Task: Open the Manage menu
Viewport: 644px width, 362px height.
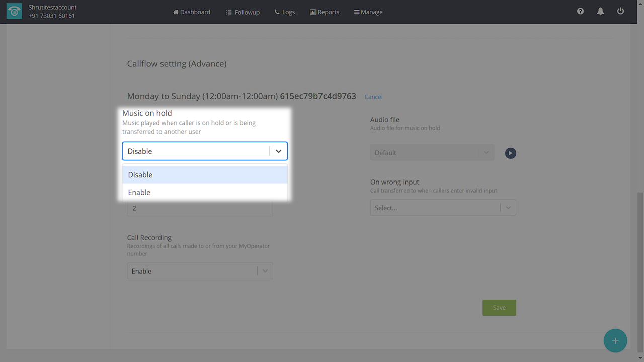Action: pos(368,12)
